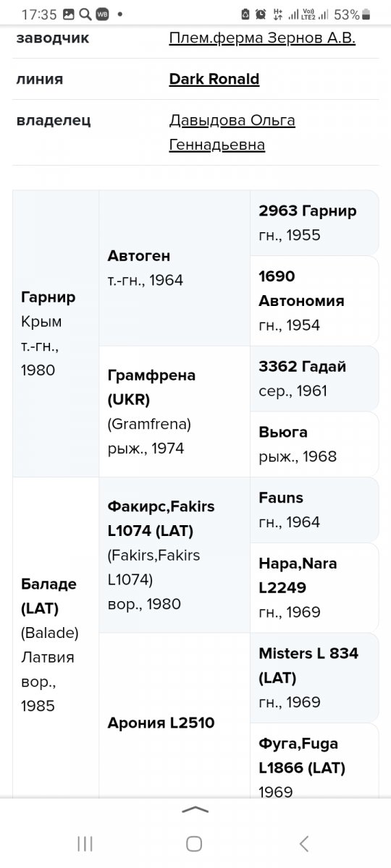The height and width of the screenshot is (868, 391).
Task: Open the Dark Ronald line link
Action: pyautogui.click(x=214, y=80)
